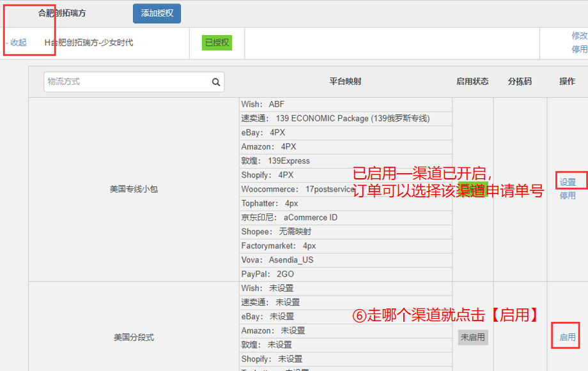The image size is (588, 371).
Task: Select the Vova: Asendia_US row
Action: click(x=346, y=260)
